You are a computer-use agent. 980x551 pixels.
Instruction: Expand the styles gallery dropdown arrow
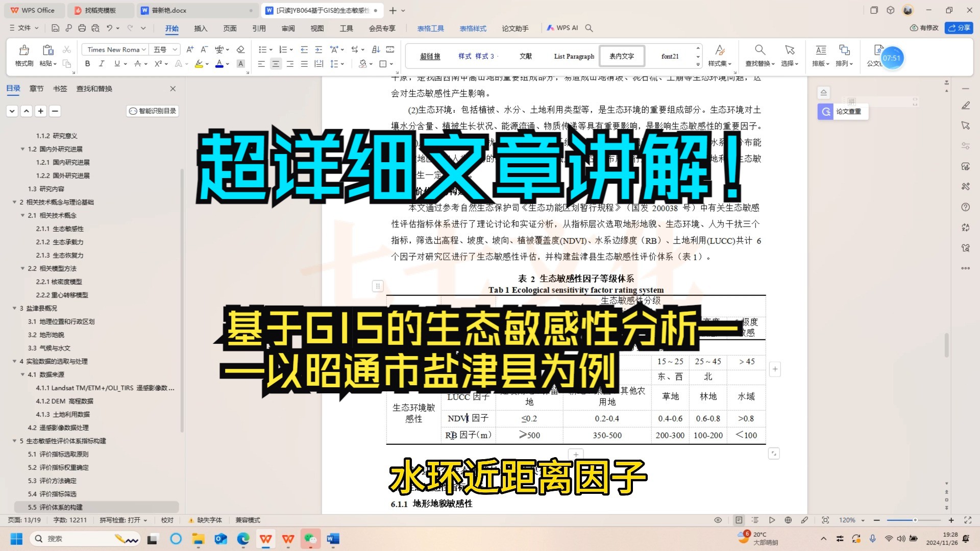pos(698,64)
